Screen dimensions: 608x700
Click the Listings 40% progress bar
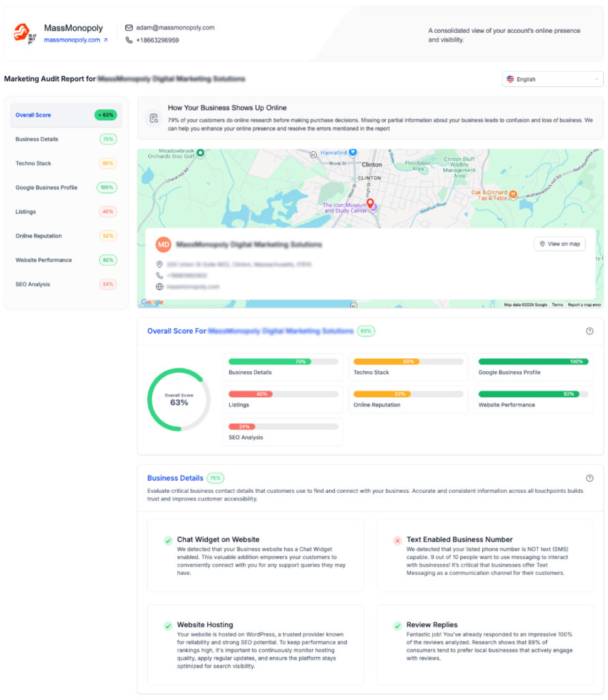point(283,394)
